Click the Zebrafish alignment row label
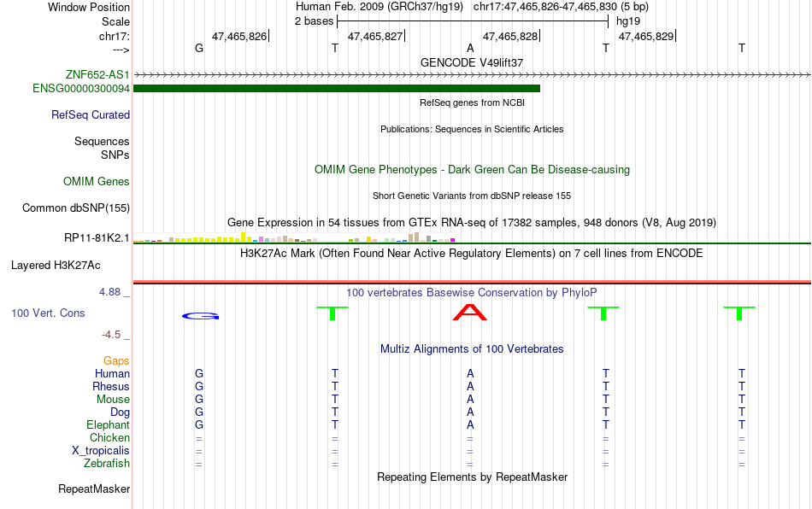The image size is (812, 509). (107, 464)
